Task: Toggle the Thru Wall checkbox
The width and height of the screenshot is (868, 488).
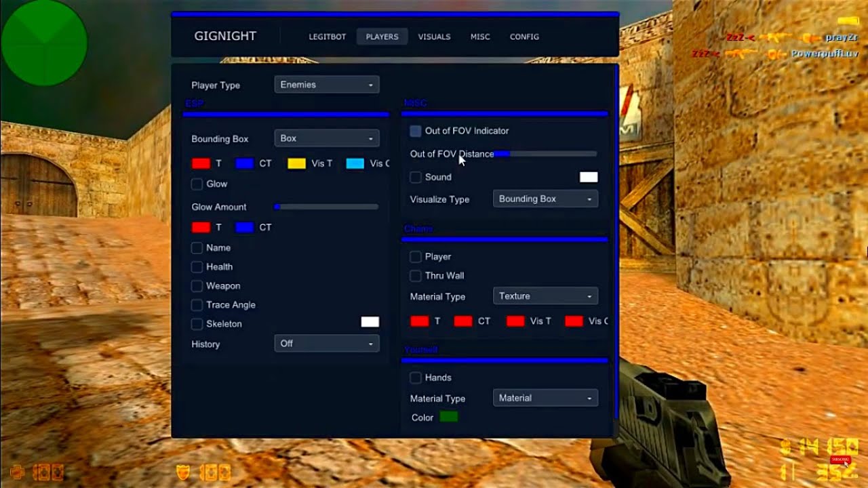Action: point(416,276)
